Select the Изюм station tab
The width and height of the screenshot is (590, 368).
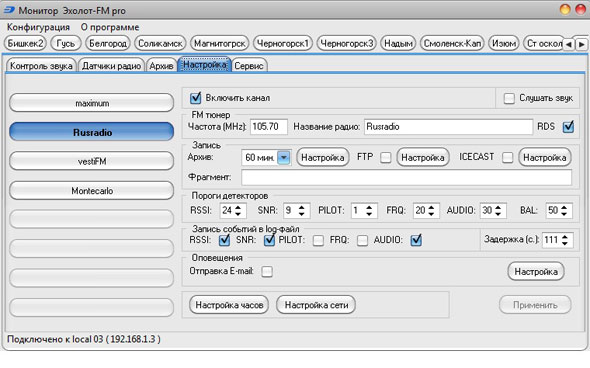pos(504,43)
